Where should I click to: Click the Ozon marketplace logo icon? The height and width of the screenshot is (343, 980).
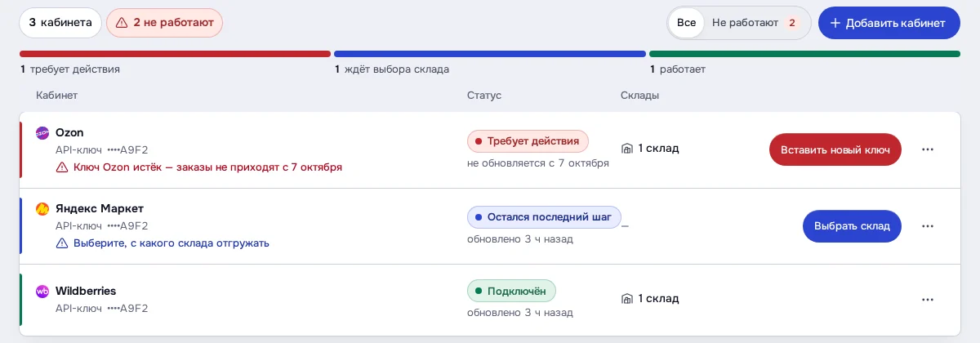coord(42,132)
